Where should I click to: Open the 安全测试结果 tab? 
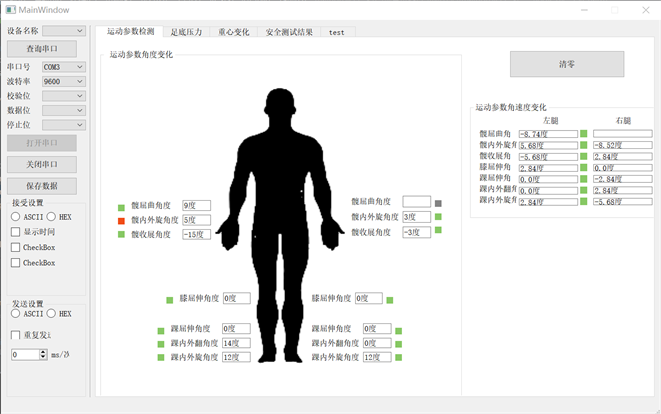(289, 32)
